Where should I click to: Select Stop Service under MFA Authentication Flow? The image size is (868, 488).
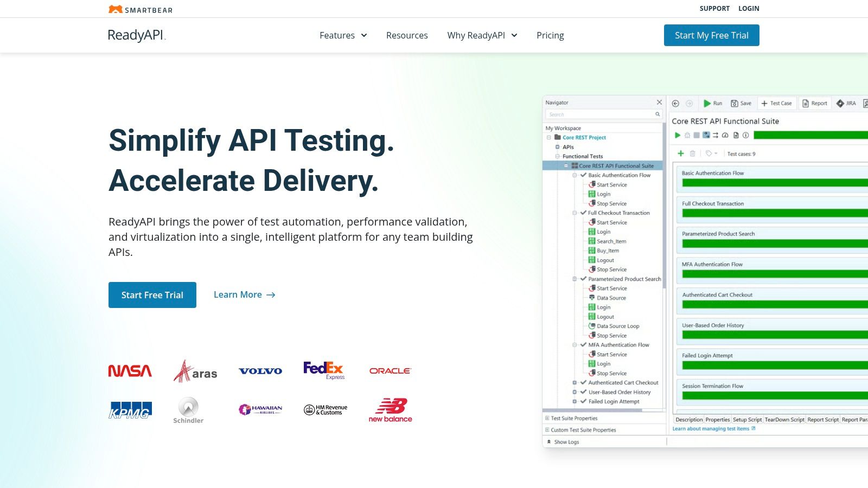[x=608, y=373]
